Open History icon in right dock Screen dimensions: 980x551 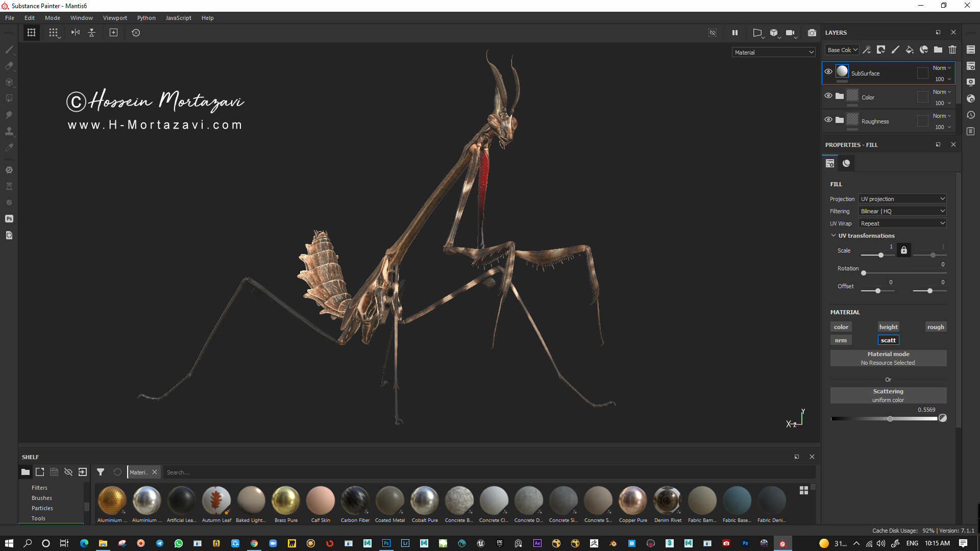click(971, 115)
